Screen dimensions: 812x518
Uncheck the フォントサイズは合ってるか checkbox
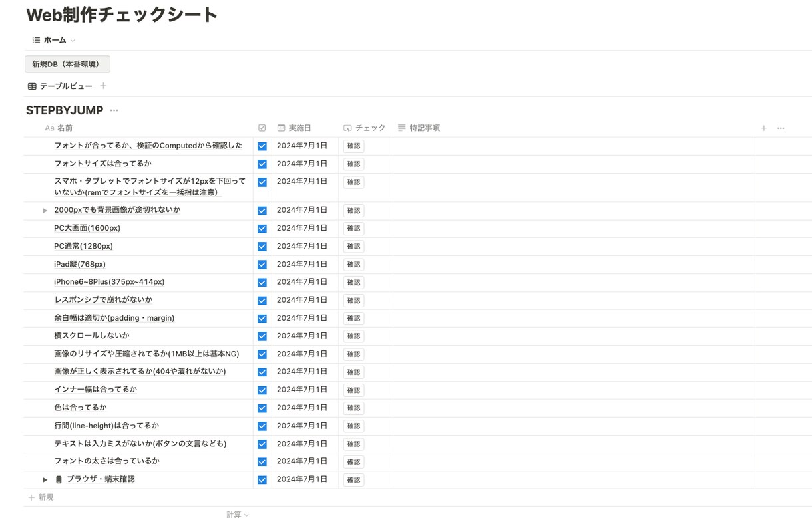(262, 164)
